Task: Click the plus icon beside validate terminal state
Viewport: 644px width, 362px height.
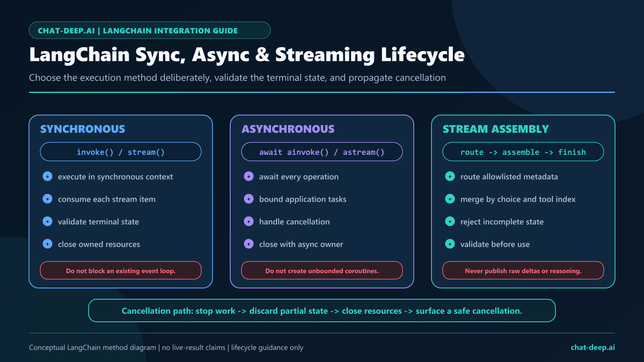Action: (x=47, y=221)
